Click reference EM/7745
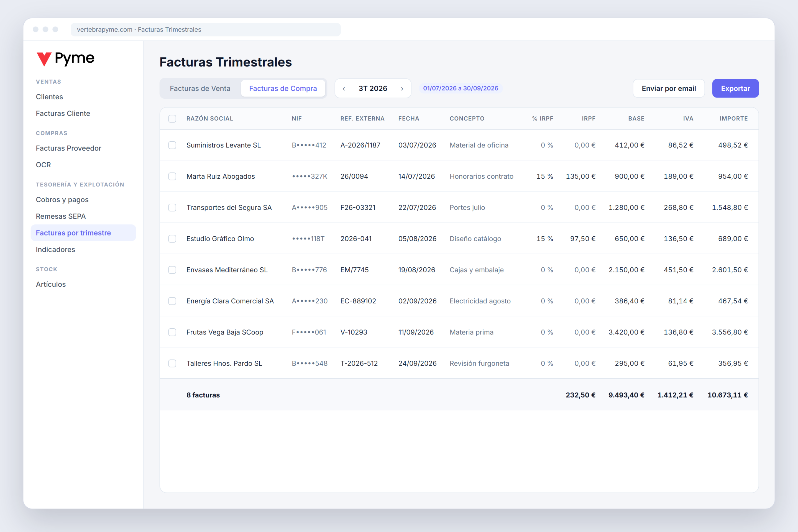This screenshot has width=798, height=532. [355, 270]
